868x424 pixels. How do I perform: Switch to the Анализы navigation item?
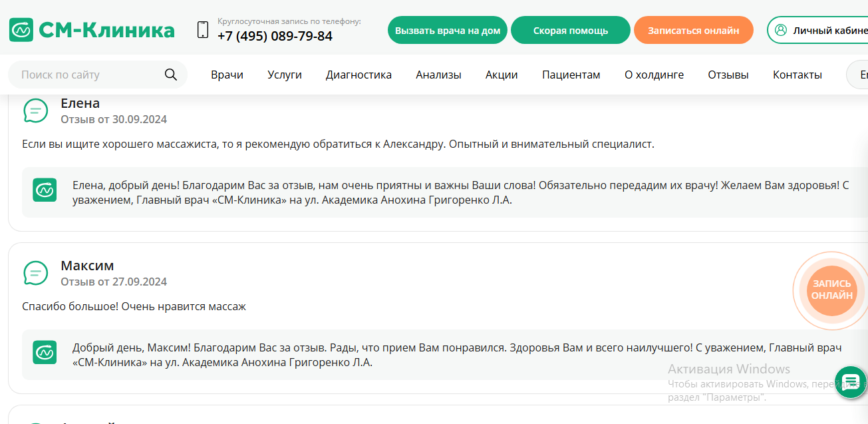tap(438, 75)
